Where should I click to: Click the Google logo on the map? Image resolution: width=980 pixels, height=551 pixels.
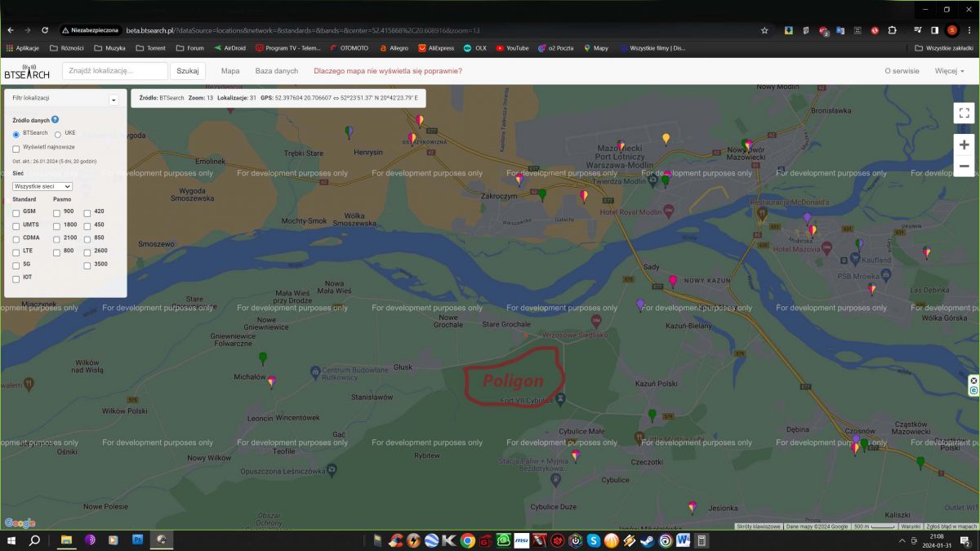click(20, 523)
